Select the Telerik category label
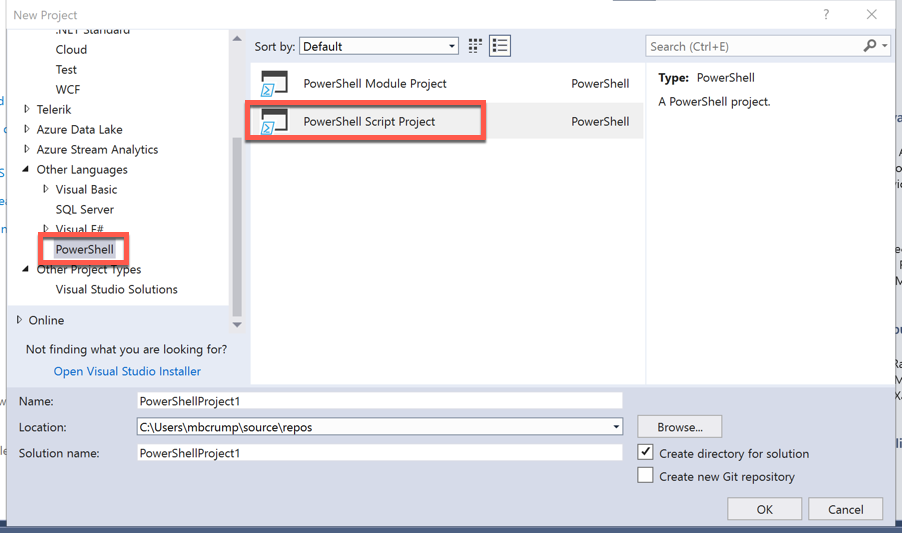902x533 pixels. coord(54,109)
